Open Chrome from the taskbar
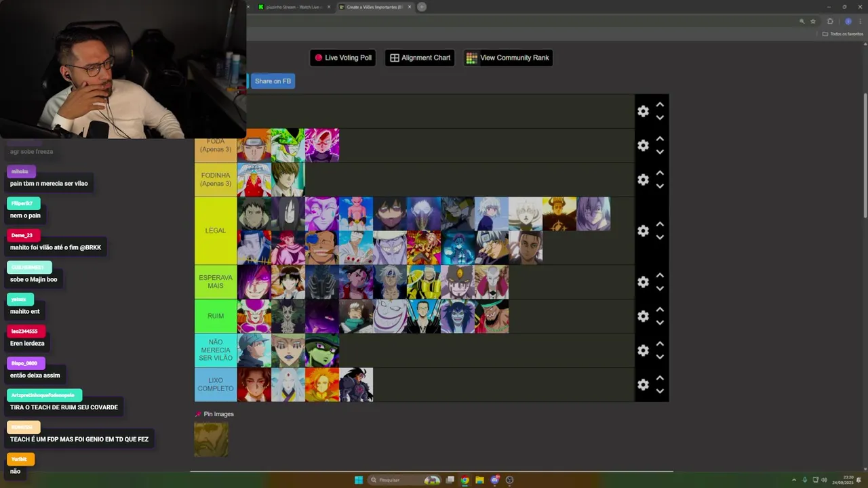This screenshot has width=868, height=488. [465, 480]
